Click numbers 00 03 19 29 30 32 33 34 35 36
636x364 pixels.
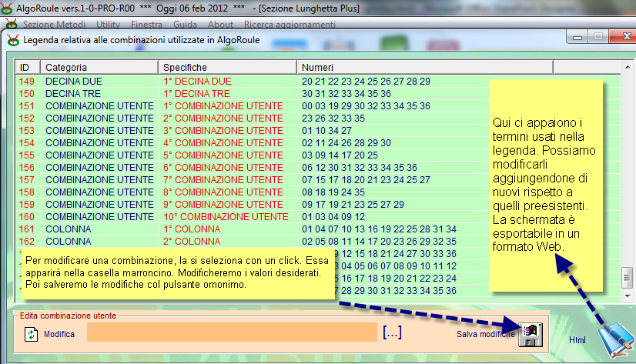coord(366,105)
